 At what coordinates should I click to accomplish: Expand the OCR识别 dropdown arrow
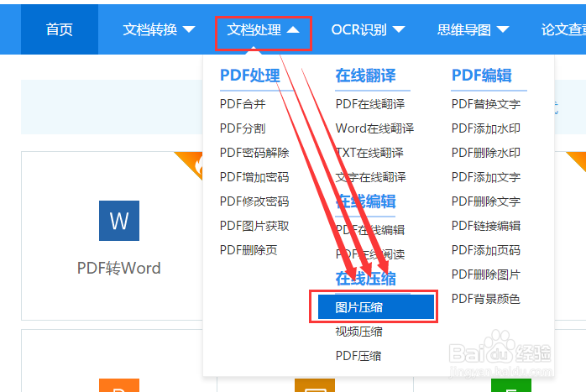tap(399, 29)
